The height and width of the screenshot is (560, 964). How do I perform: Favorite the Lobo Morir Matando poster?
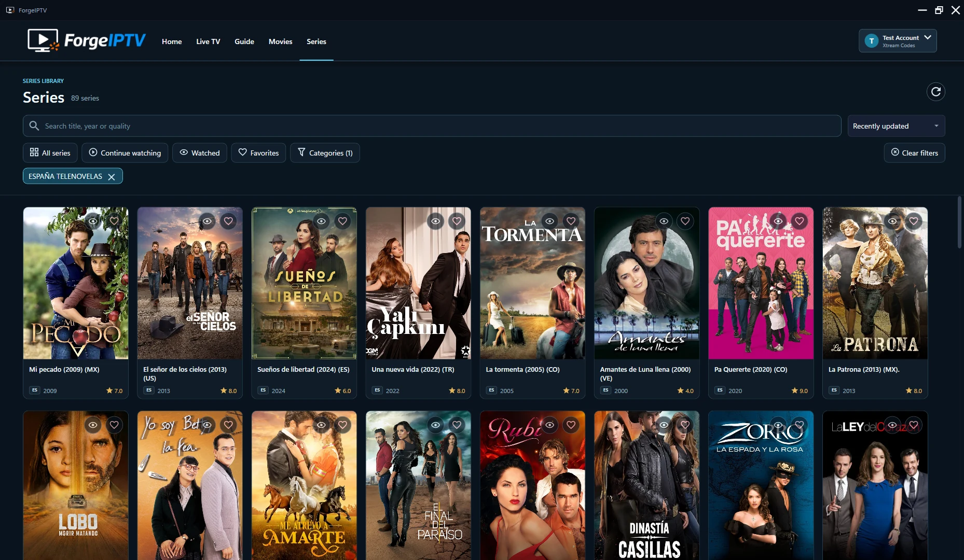pyautogui.click(x=114, y=425)
